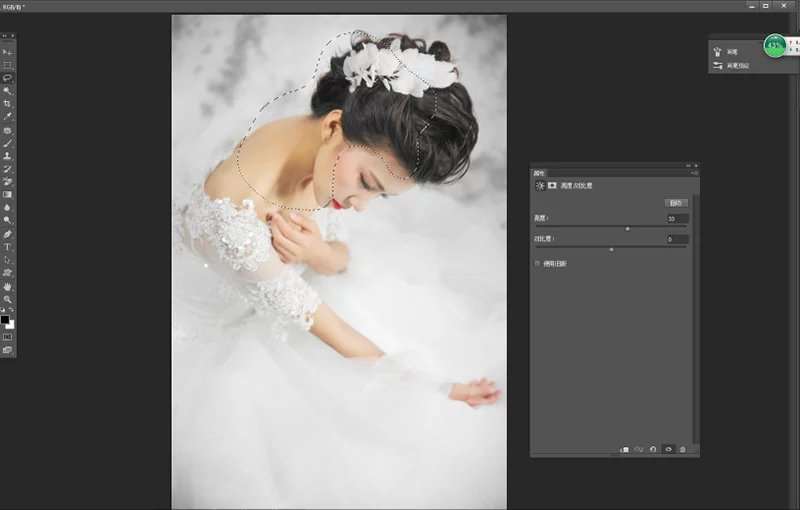800x510 pixels.
Task: Select the Type tool
Action: (8, 246)
